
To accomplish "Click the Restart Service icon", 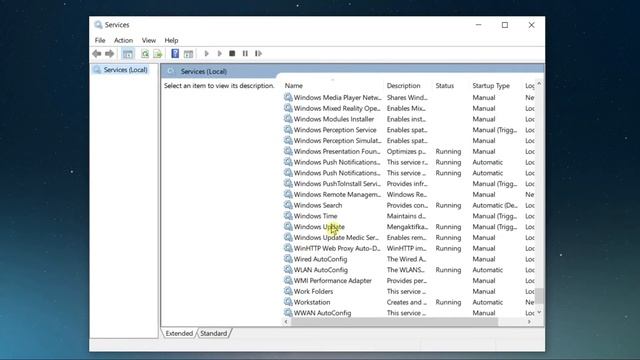I will tap(258, 53).
